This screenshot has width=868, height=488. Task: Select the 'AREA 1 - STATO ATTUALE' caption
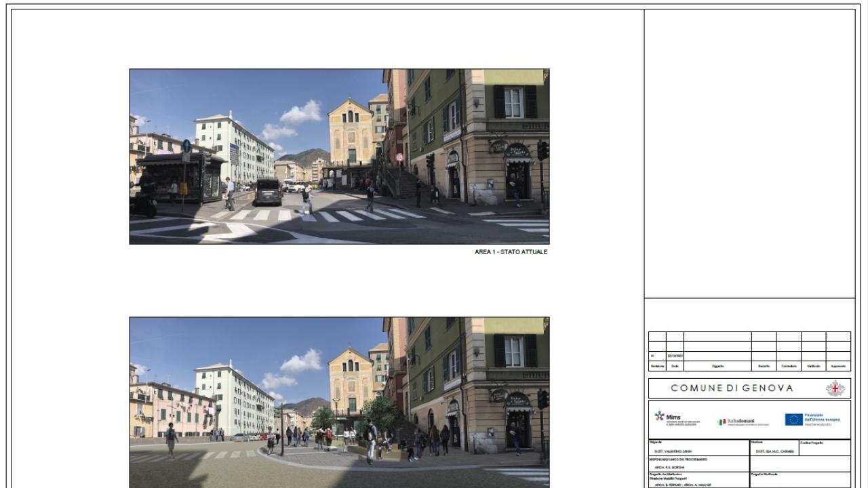point(511,252)
